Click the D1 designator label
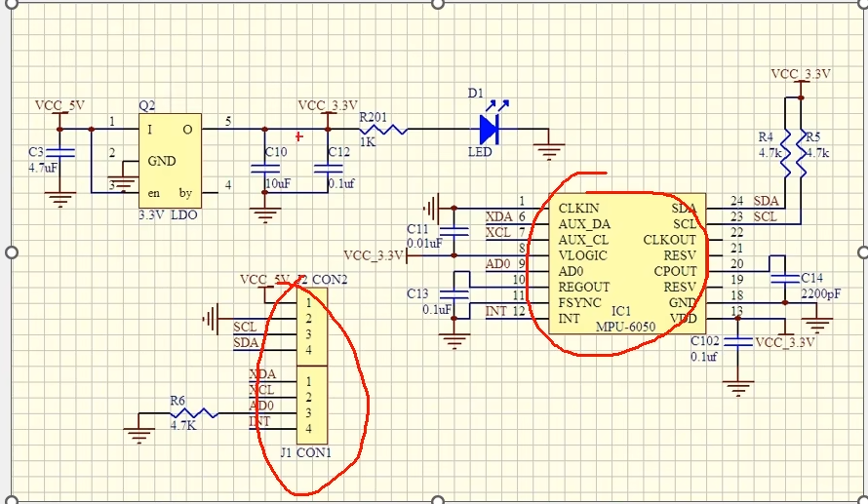Screen dimensions: 868x504 pos(476,94)
